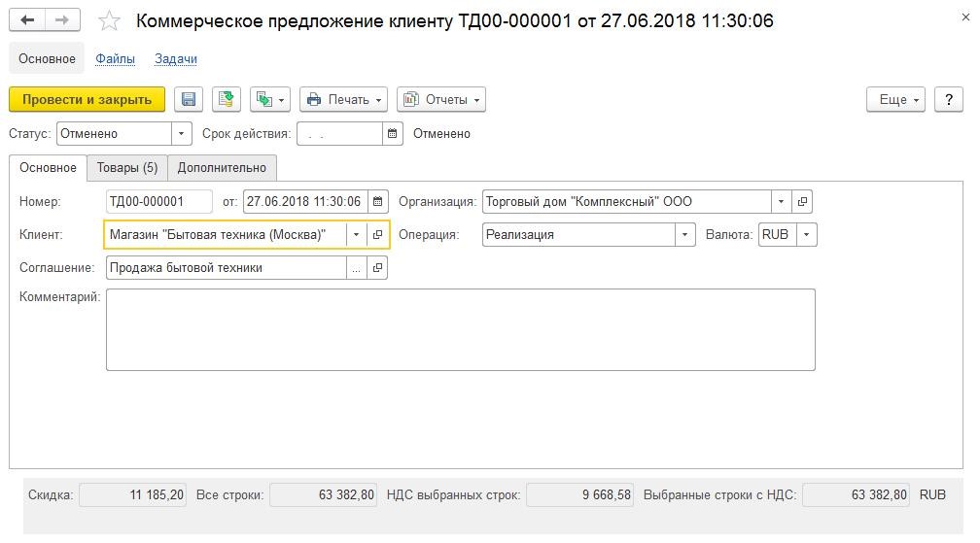Screen dimensions: 980x543
Task: Open the Файлы link
Action: point(115,58)
